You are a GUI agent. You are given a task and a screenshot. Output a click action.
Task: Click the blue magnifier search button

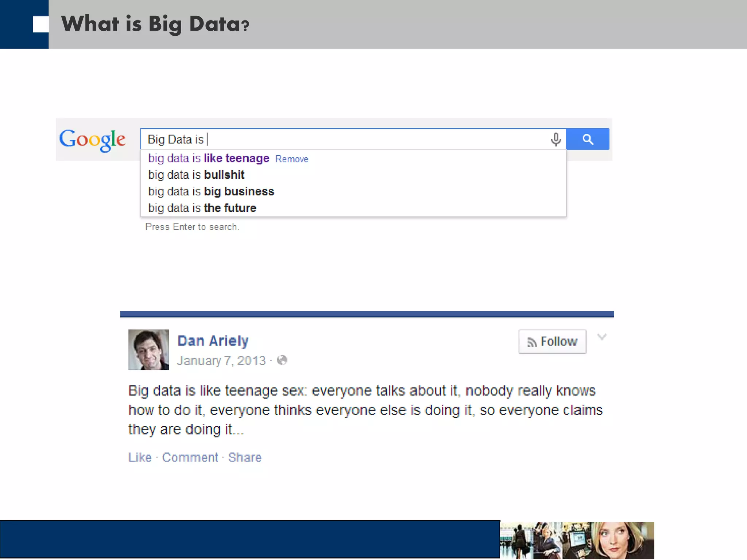click(588, 139)
